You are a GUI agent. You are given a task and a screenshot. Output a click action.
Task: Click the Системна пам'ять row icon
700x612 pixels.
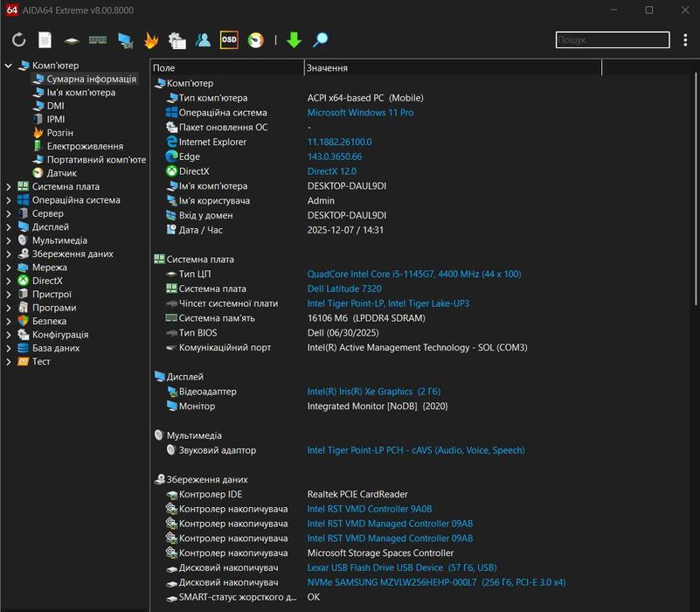point(171,318)
